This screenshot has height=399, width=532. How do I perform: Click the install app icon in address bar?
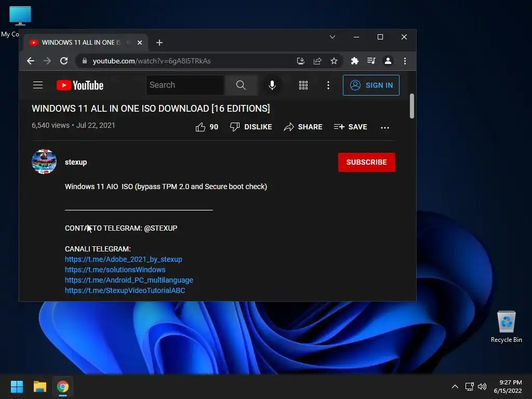[301, 61]
